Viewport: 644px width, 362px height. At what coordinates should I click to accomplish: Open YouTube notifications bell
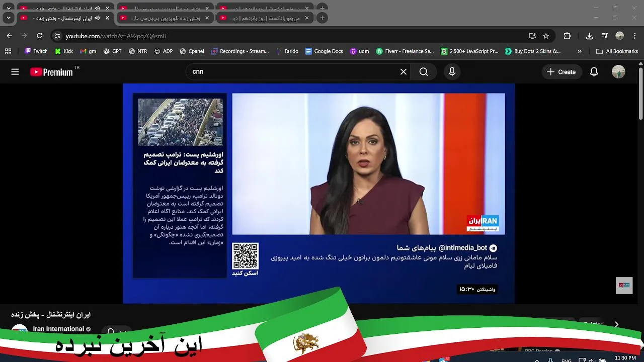point(594,72)
